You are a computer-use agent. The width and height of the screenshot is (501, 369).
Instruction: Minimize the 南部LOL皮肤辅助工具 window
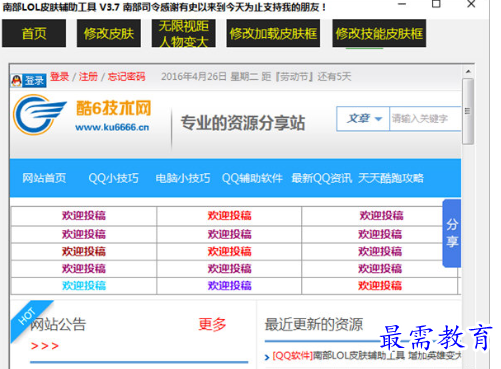(x=402, y=4)
